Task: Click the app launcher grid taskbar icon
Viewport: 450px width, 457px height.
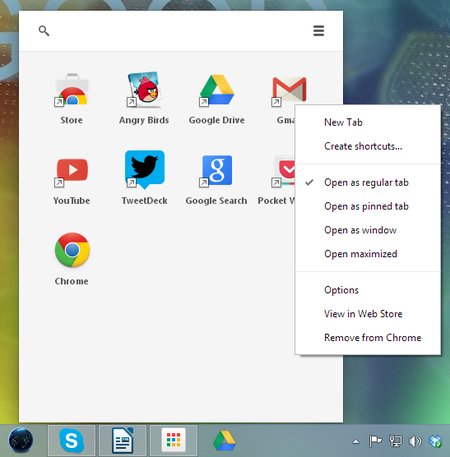Action: click(173, 441)
